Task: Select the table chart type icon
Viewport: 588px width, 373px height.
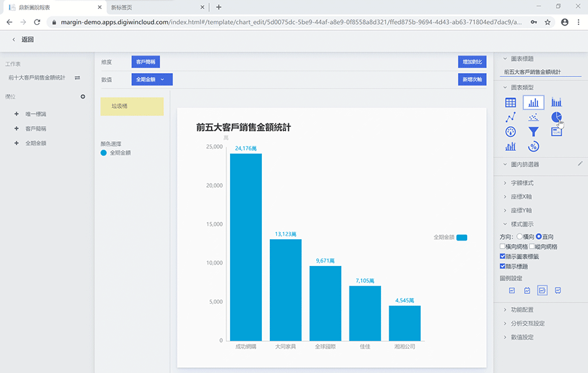Action: [511, 103]
